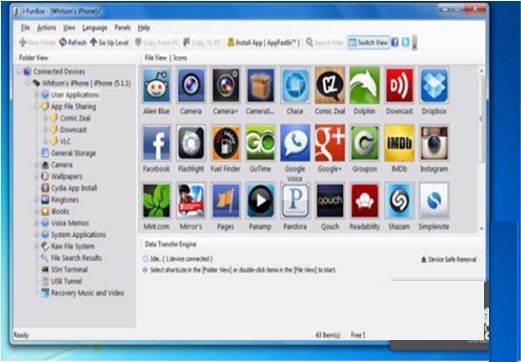This screenshot has width=521, height=362.
Task: Go Up Level in the toolbar
Action: [109, 42]
